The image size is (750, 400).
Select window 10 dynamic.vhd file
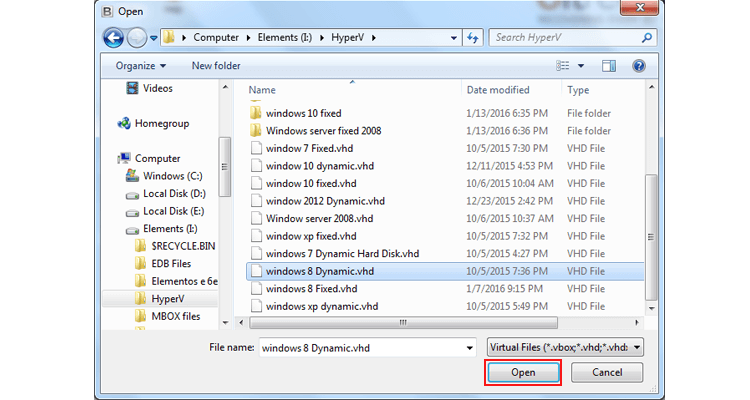coord(320,166)
